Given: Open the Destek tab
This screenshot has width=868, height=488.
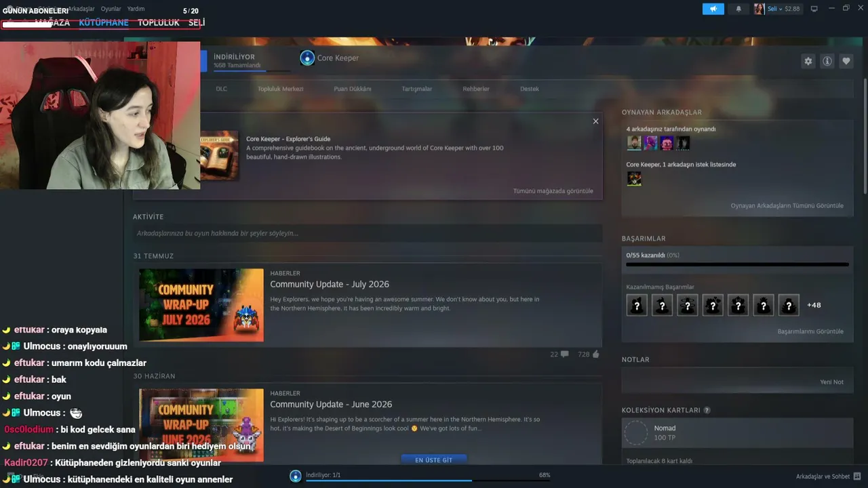Looking at the screenshot, I should click(x=530, y=89).
